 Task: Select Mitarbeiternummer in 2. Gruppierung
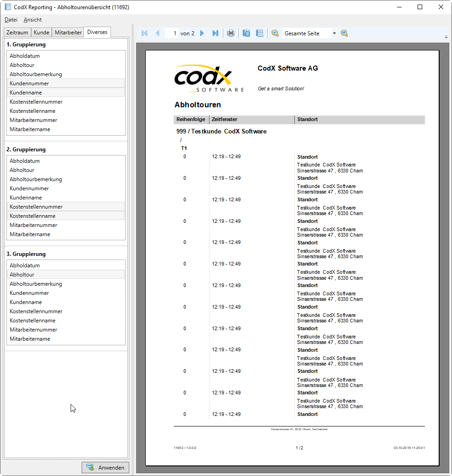coord(66,225)
